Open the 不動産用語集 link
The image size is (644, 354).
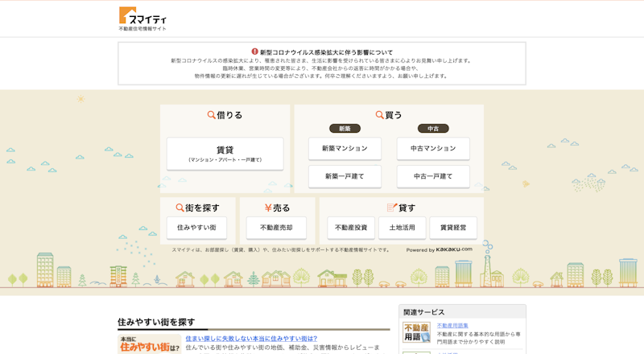(x=452, y=326)
